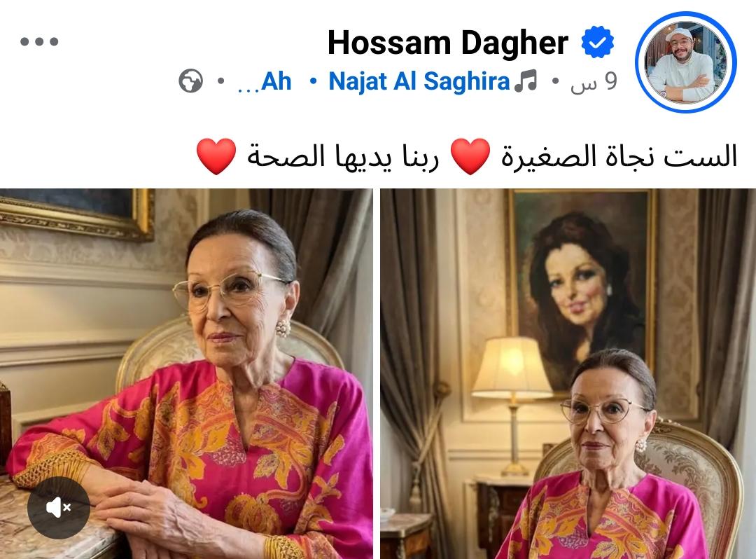Image resolution: width=756 pixels, height=559 pixels.
Task: Click the red heart ending the caption
Action: pos(216,156)
